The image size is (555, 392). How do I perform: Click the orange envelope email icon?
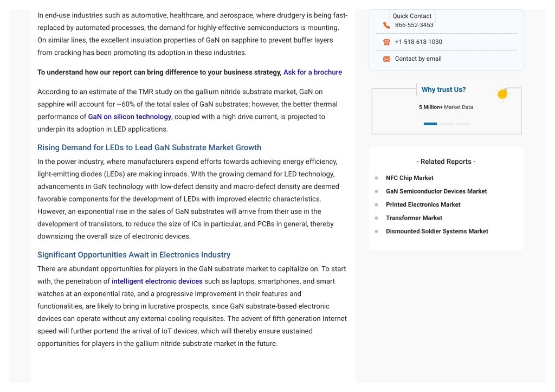(x=386, y=59)
